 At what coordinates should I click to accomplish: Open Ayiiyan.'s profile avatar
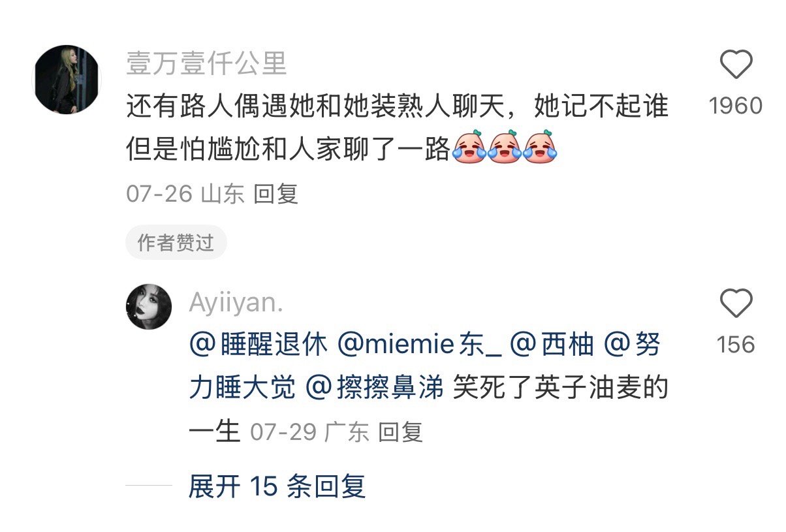(149, 307)
